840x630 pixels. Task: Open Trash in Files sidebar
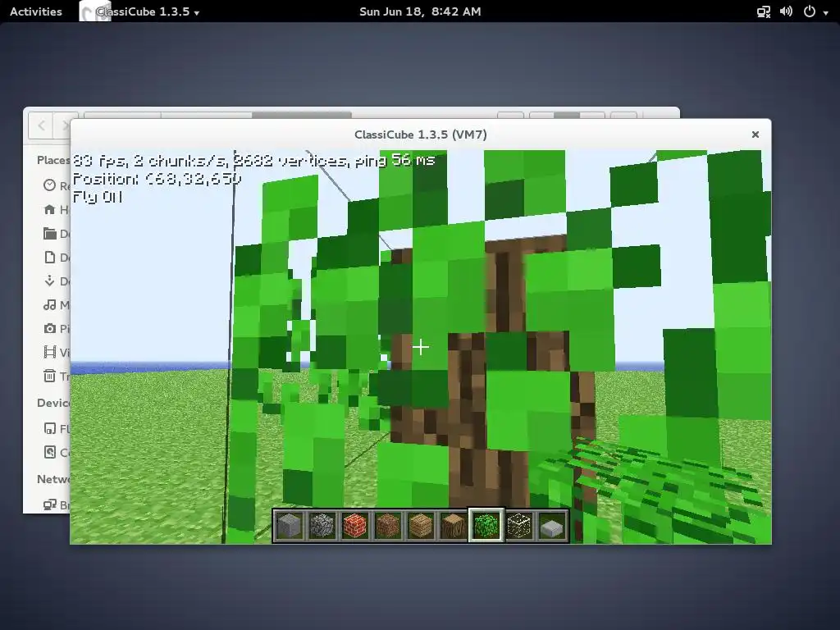56,376
